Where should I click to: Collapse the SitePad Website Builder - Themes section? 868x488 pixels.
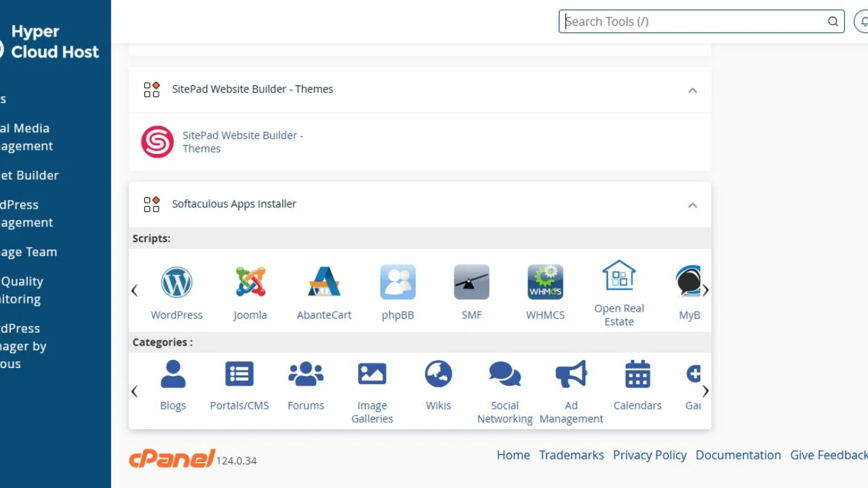tap(692, 90)
